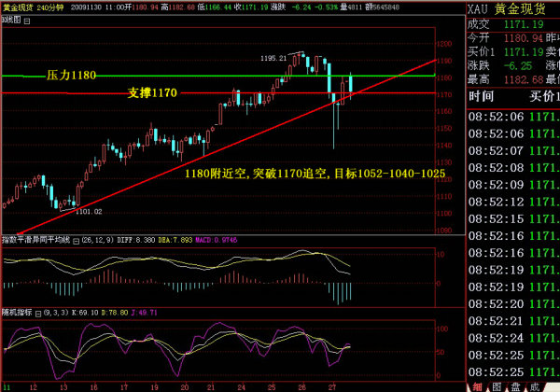Viewport: 560px width, 392px height.
Task: Click date marker 24 on time axis
Action: 242,387
